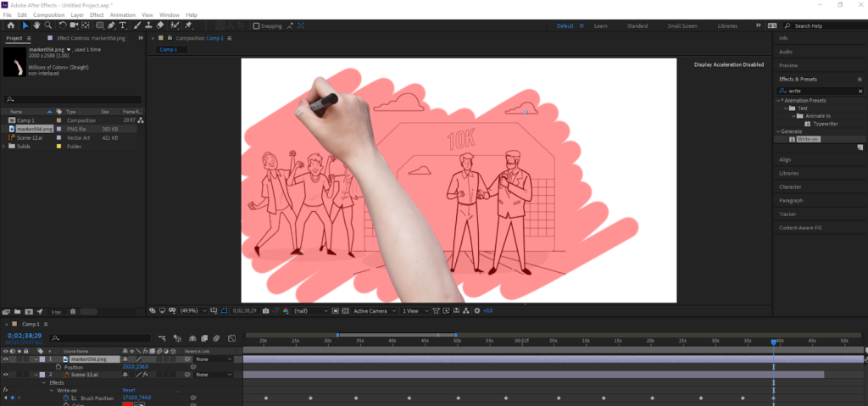Select the Zoom magnifier tool
868x406 pixels.
[48, 25]
